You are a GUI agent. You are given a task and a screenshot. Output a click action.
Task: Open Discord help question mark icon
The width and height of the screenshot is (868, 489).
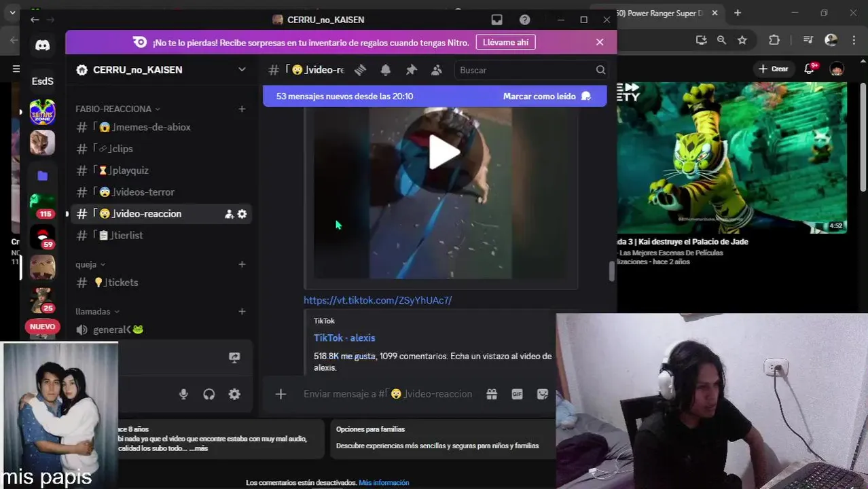click(x=524, y=20)
